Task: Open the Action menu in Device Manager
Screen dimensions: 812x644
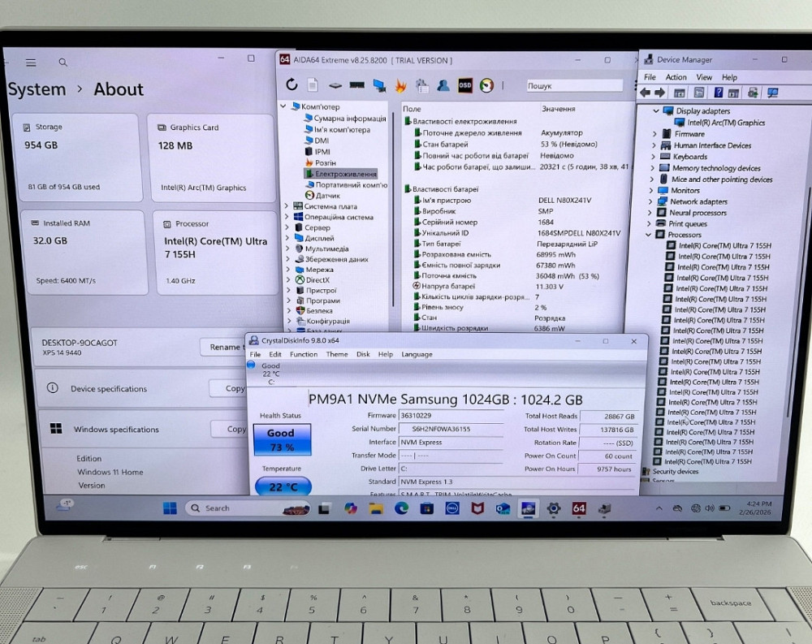Action: click(x=676, y=77)
